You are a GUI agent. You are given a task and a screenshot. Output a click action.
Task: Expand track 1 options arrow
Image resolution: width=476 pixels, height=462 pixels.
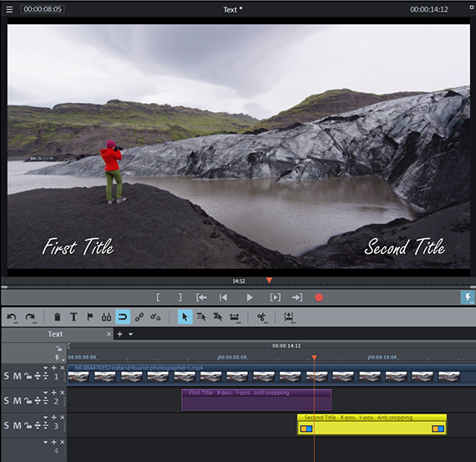click(46, 368)
